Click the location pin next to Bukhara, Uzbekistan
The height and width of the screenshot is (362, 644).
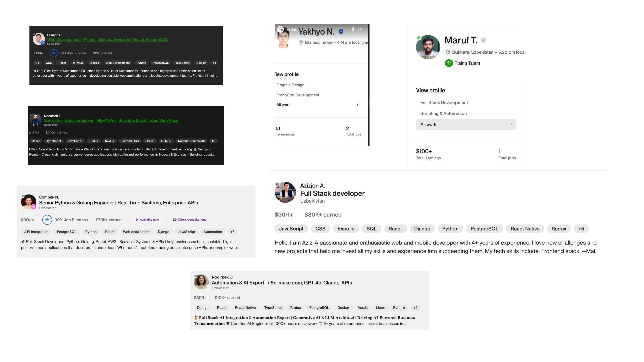click(448, 52)
